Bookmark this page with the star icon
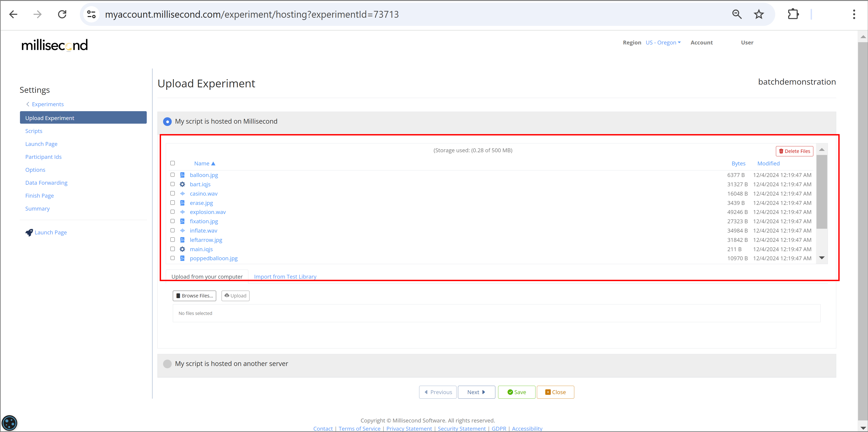This screenshot has height=432, width=868. (x=758, y=14)
